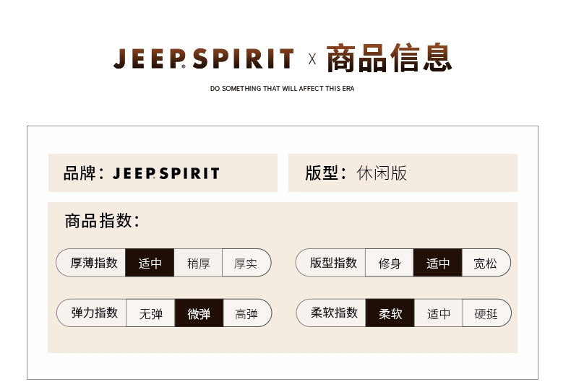
Task: Select 适中 in the 厚薄指数 row
Action: pyautogui.click(x=150, y=263)
